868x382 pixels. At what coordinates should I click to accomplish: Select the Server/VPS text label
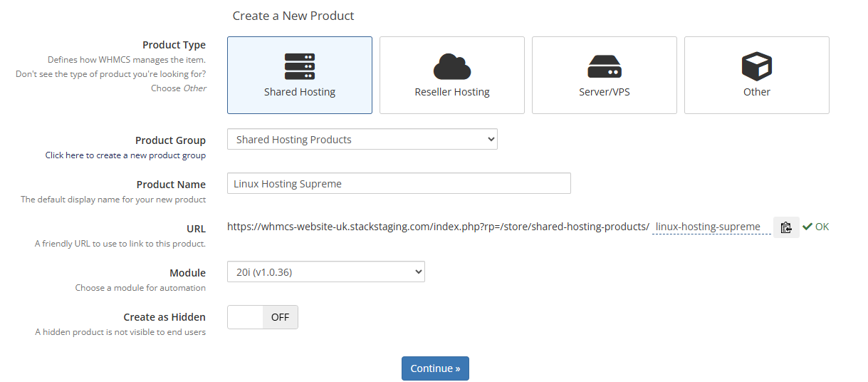(x=604, y=92)
